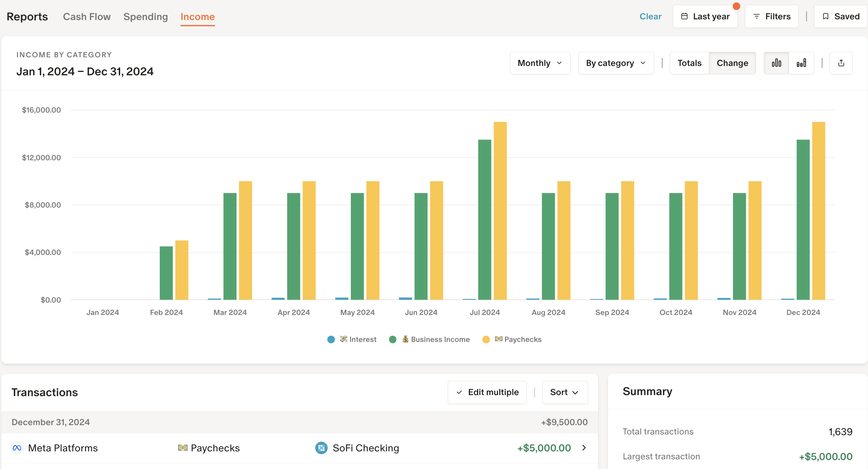This screenshot has width=868, height=469.
Task: Open transaction details chevron arrow
Action: [x=584, y=448]
